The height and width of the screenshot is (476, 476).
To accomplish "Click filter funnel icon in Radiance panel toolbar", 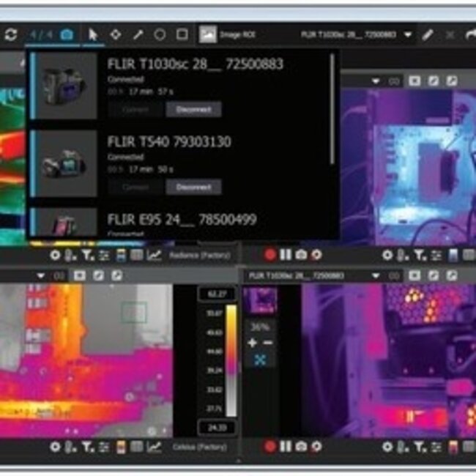I will click(x=88, y=256).
